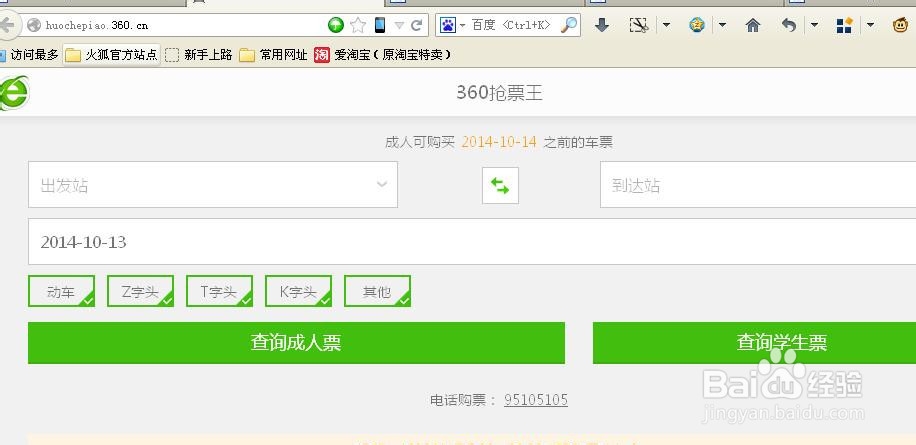This screenshot has width=916, height=445.
Task: Go to browser home page icon
Action: (753, 25)
